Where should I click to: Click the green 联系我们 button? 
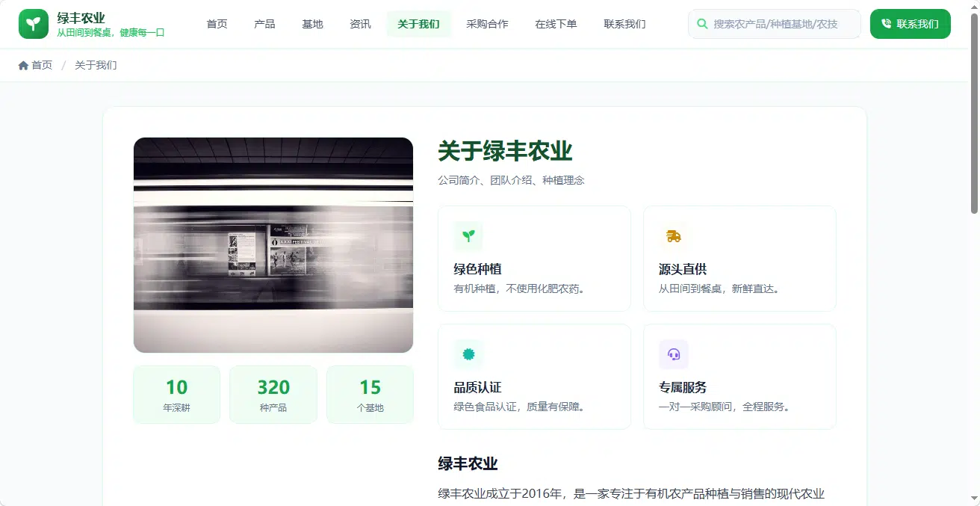[910, 24]
